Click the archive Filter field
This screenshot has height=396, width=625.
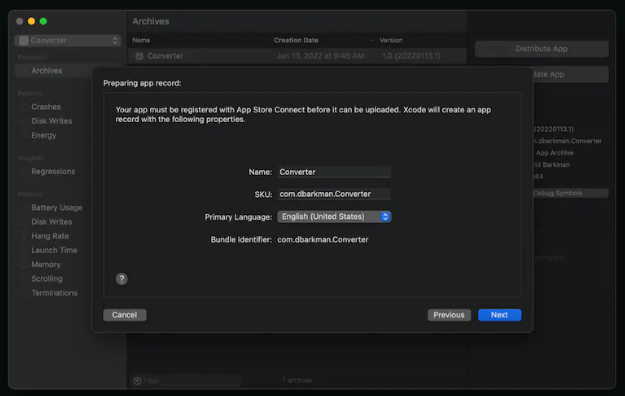185,381
